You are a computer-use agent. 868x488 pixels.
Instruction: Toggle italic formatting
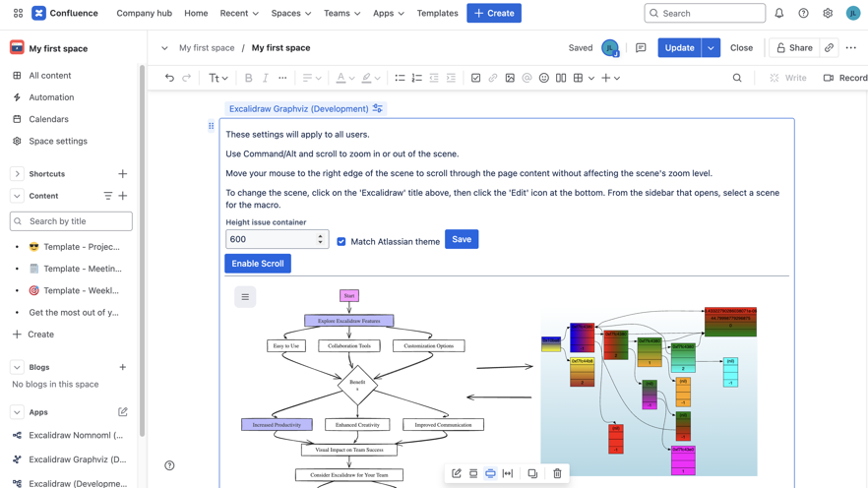point(265,78)
